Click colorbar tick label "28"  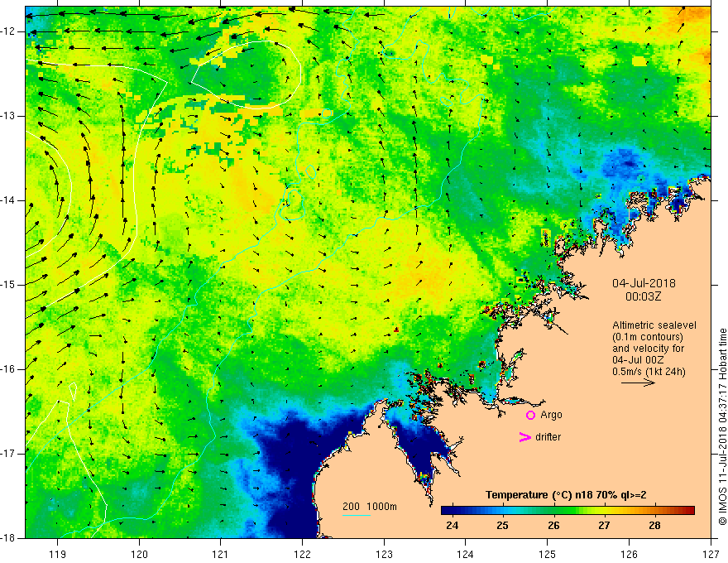(654, 526)
